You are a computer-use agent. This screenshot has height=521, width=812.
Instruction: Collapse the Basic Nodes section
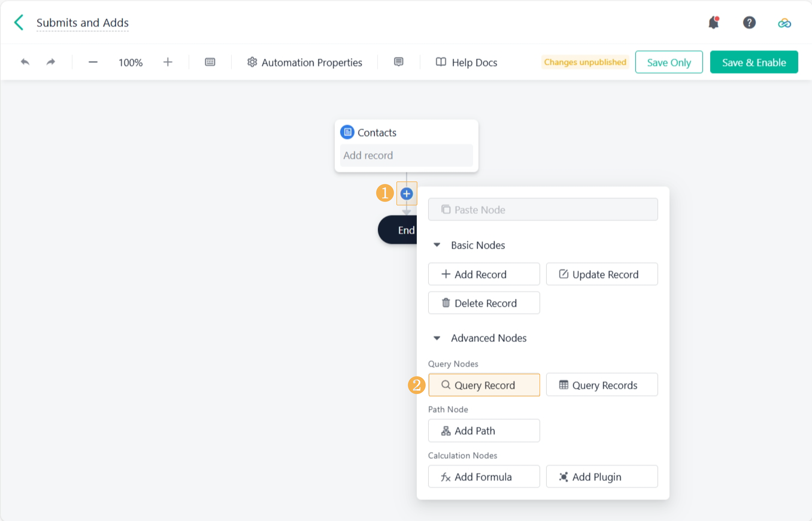[x=437, y=245]
